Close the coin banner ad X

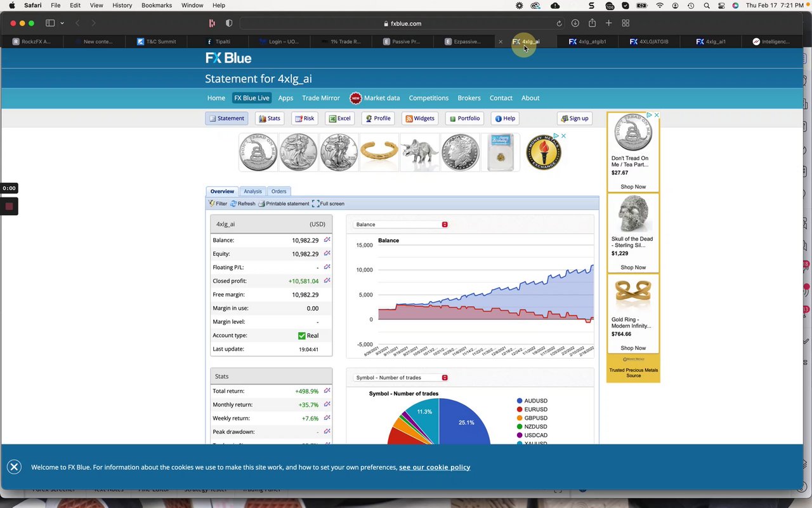(563, 135)
